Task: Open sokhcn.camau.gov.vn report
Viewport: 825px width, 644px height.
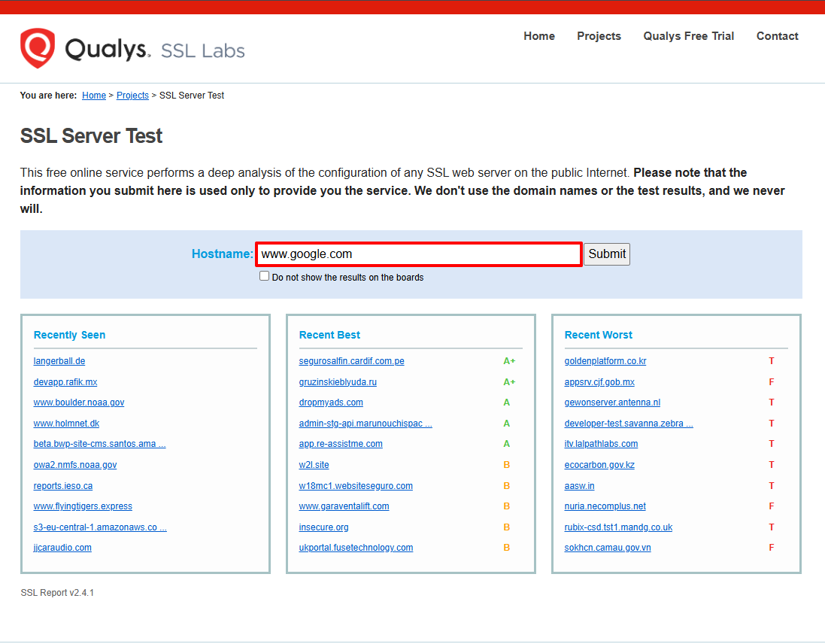Action: (x=608, y=548)
